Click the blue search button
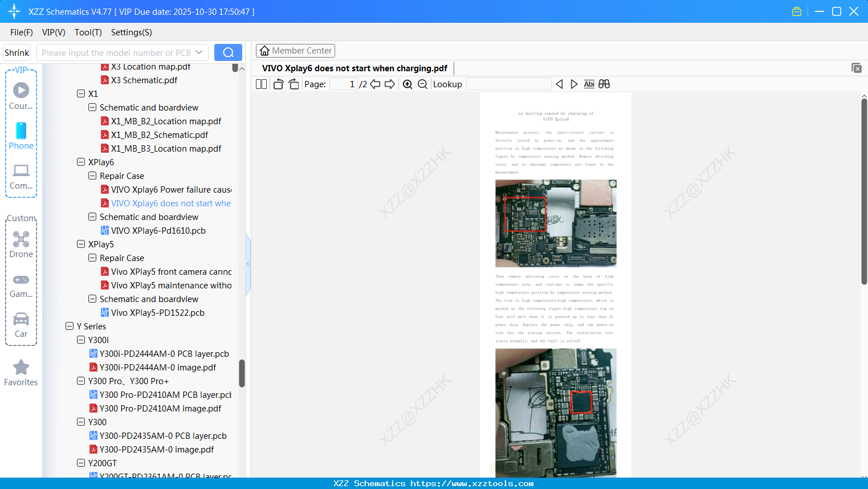 (228, 52)
